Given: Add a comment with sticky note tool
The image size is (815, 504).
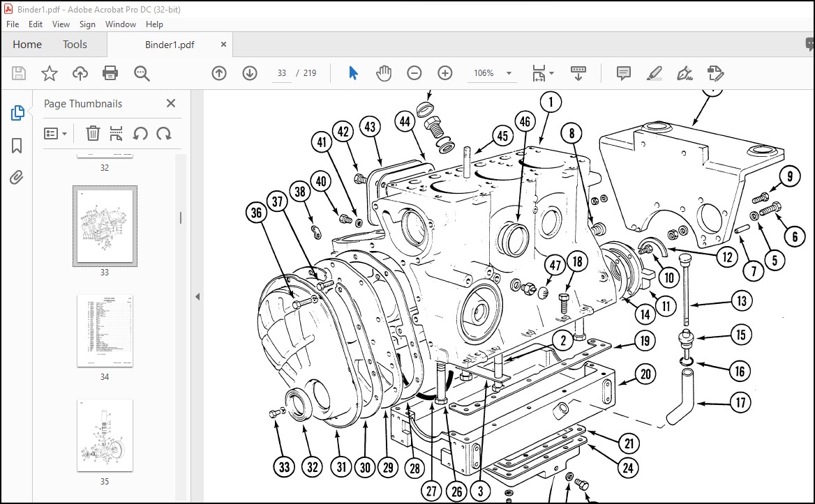Looking at the screenshot, I should [624, 73].
